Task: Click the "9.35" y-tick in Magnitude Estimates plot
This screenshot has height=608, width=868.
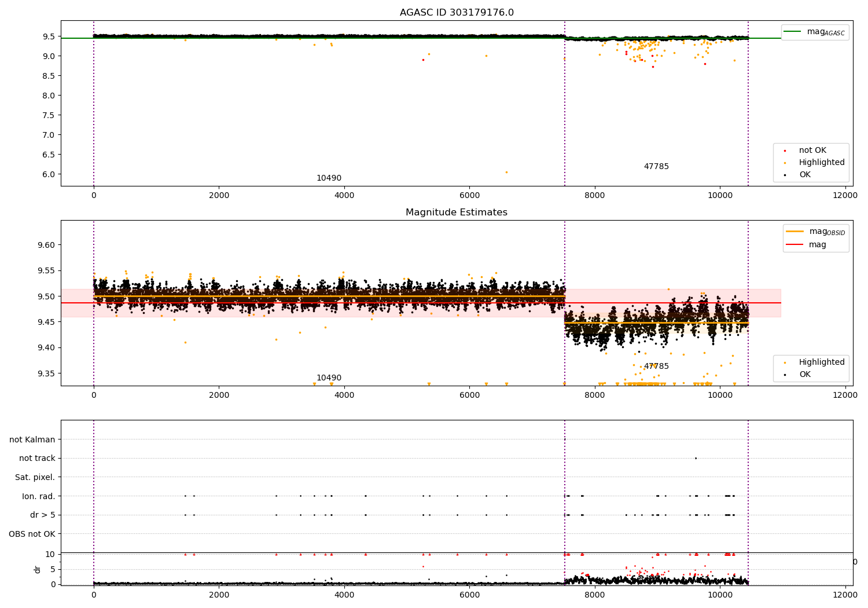Action: pyautogui.click(x=46, y=373)
